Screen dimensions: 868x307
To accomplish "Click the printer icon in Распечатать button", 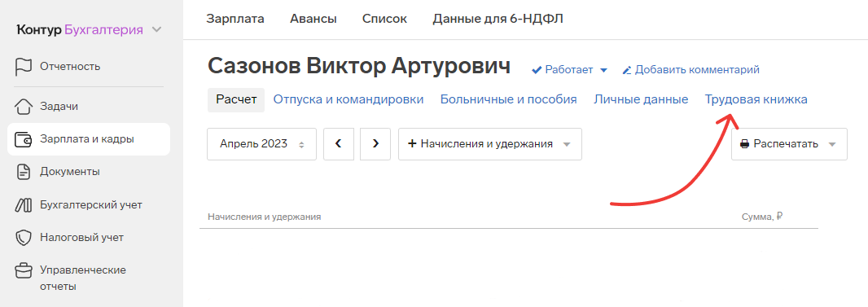I will (x=744, y=144).
